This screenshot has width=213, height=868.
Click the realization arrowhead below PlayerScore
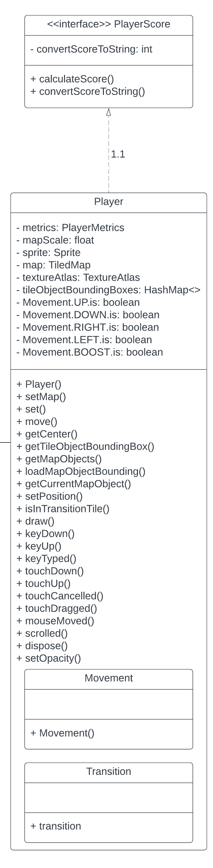109,113
